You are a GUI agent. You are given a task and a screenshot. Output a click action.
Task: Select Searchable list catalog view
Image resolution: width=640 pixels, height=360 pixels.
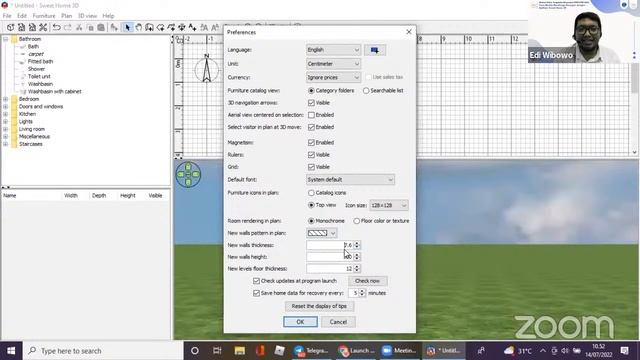tap(366, 91)
